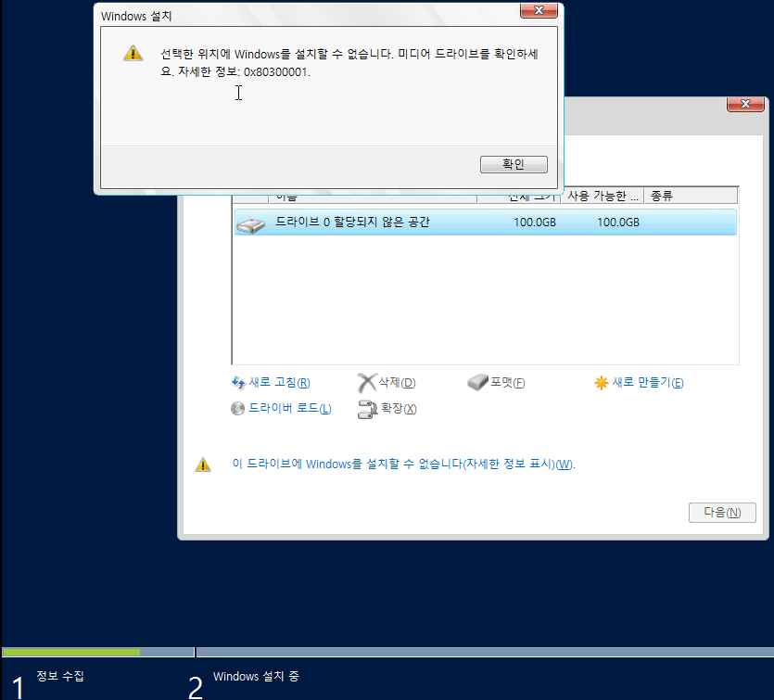Viewport: 774px width, 700px height.
Task: Click the Windows 설치 dialog title
Action: pyautogui.click(x=136, y=17)
